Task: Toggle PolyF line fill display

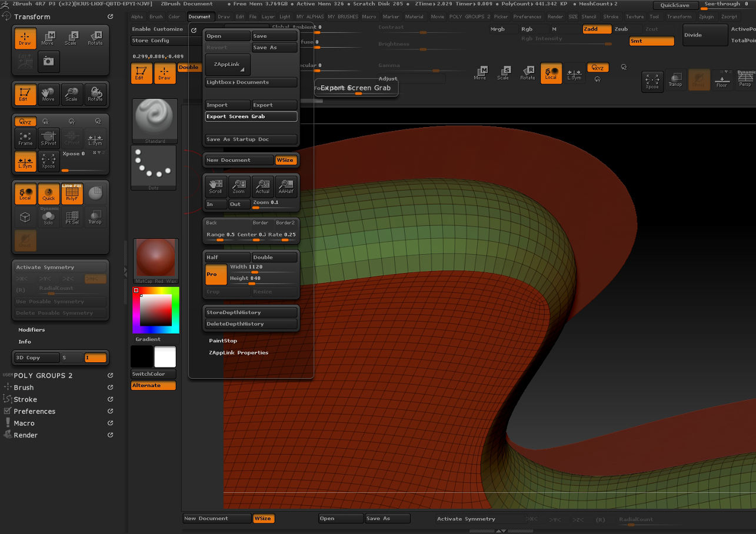Action: (x=72, y=193)
